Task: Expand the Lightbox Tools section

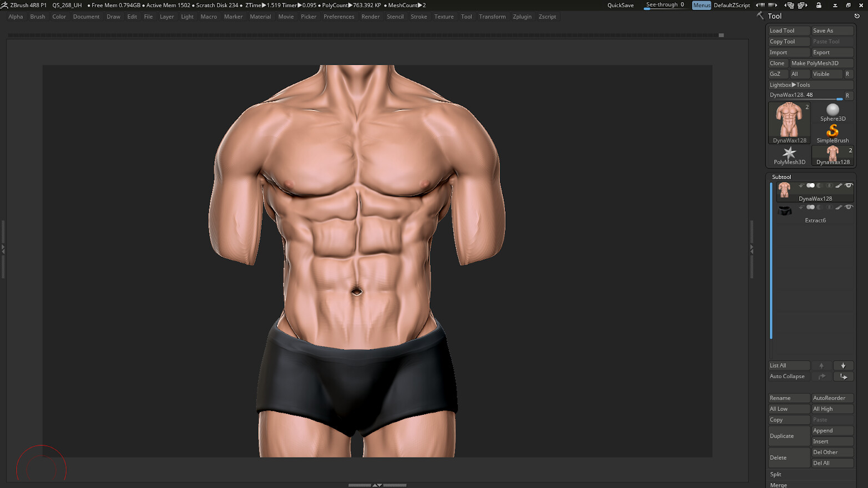Action: (789, 84)
